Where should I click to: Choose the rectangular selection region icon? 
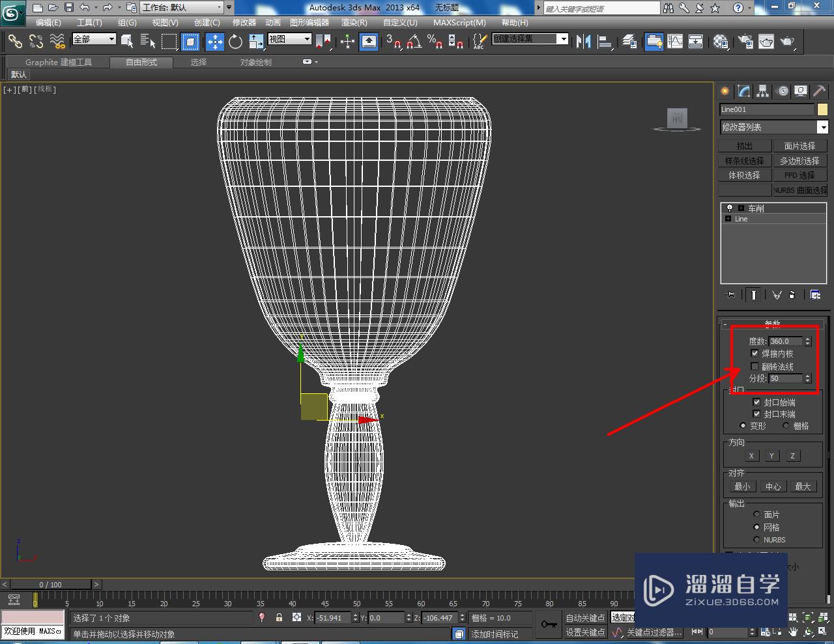[x=169, y=42]
